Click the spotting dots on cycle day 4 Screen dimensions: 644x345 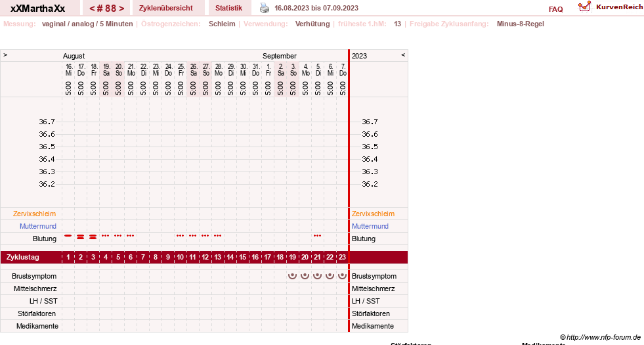tap(106, 236)
